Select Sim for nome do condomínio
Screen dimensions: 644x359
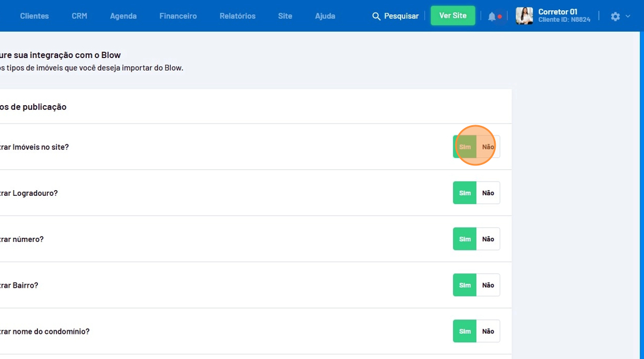pos(465,331)
